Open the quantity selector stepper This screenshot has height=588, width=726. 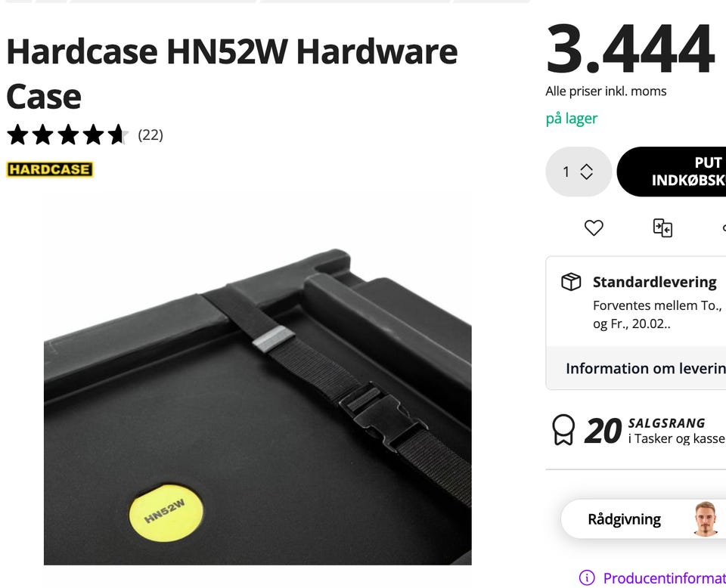[579, 172]
